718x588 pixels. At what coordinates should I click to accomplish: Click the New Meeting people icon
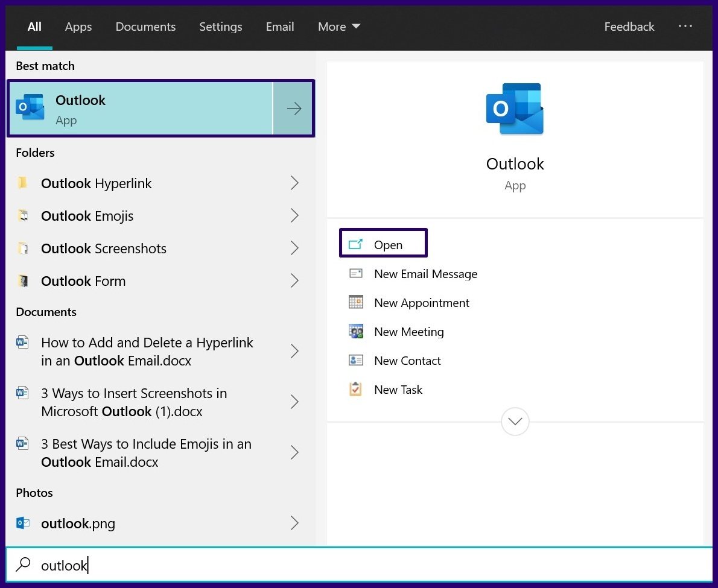pos(356,331)
